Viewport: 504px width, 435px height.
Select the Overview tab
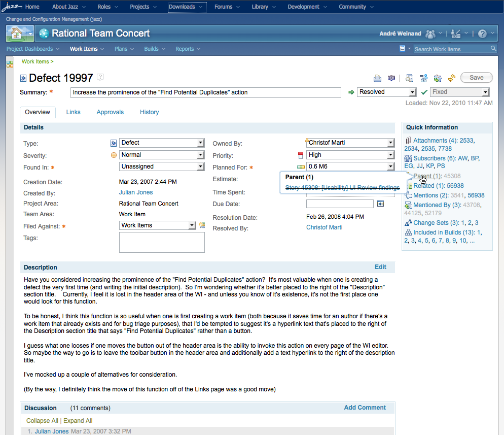pyautogui.click(x=38, y=112)
